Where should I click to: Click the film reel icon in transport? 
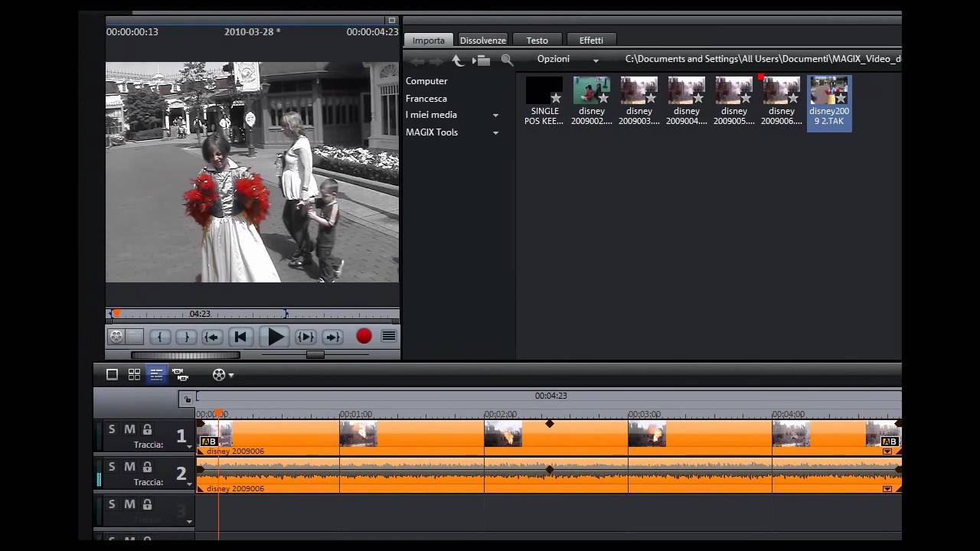pyautogui.click(x=116, y=336)
